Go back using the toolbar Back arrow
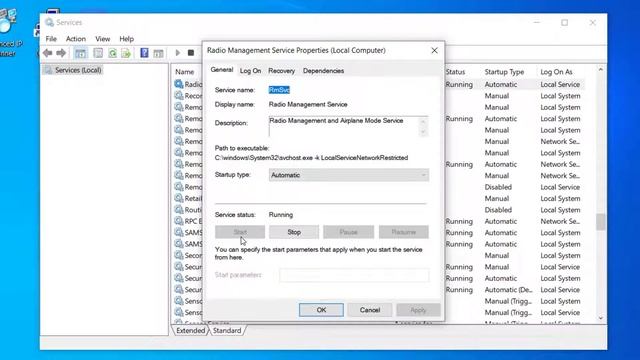The height and width of the screenshot is (360, 640). click(x=47, y=53)
